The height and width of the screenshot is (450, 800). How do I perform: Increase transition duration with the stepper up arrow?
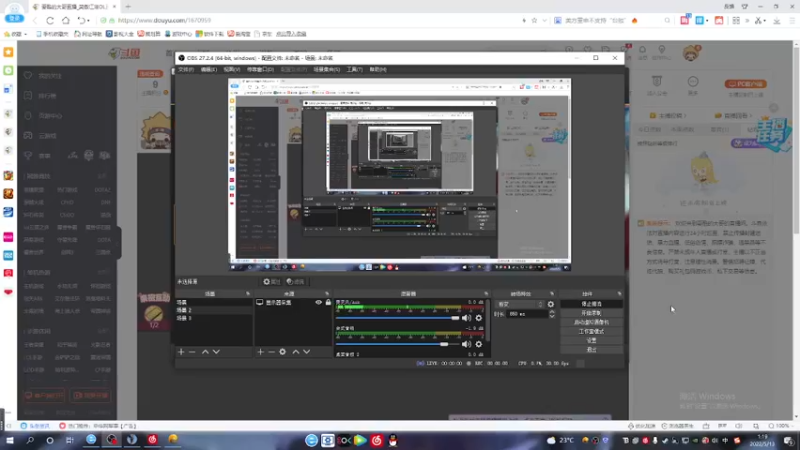[x=552, y=312]
